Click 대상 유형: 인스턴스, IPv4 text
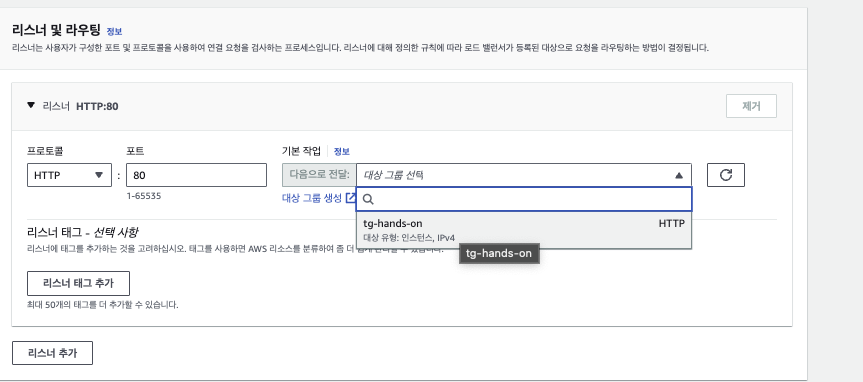This screenshot has height=382, width=863. pos(409,238)
